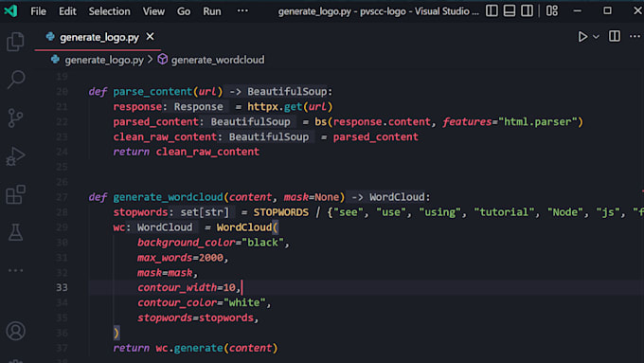Click the closing parenthesis on line 36

point(116,333)
